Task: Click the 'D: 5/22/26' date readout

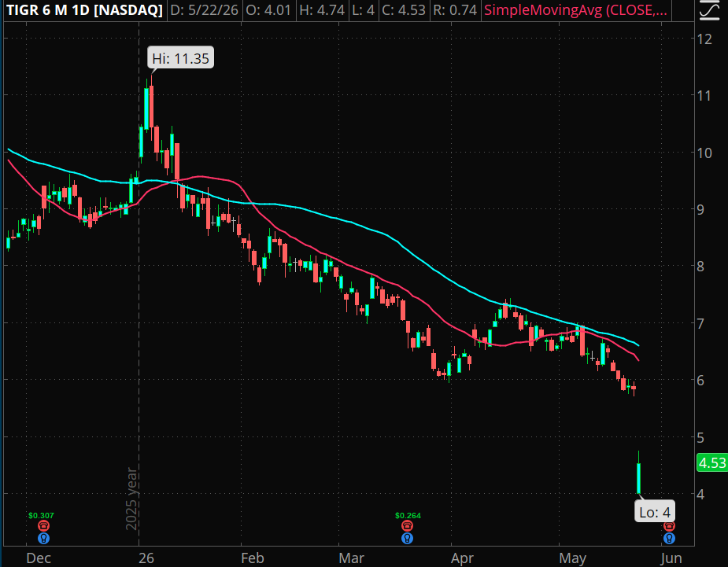Action: pos(205,9)
